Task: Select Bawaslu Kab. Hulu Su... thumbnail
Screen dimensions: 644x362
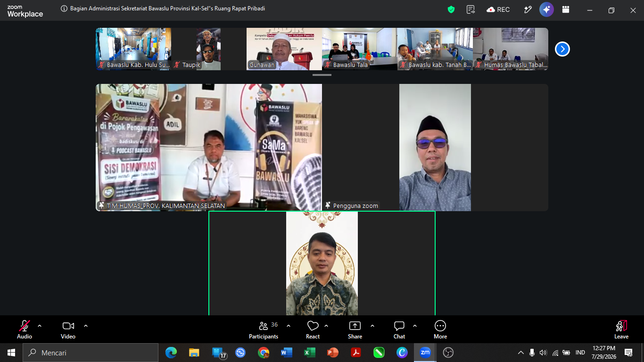Action: pos(133,49)
